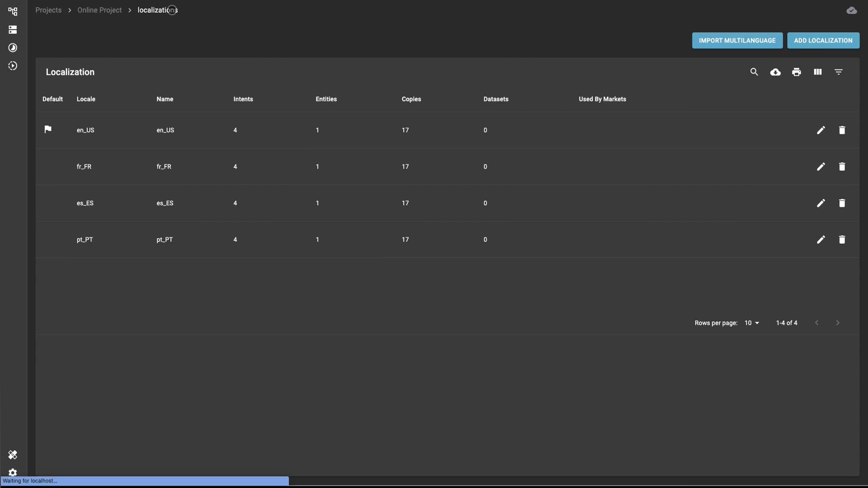Screen dimensions: 868x488
Task: Open the flow diagram sidebar icon
Action: coord(13,11)
